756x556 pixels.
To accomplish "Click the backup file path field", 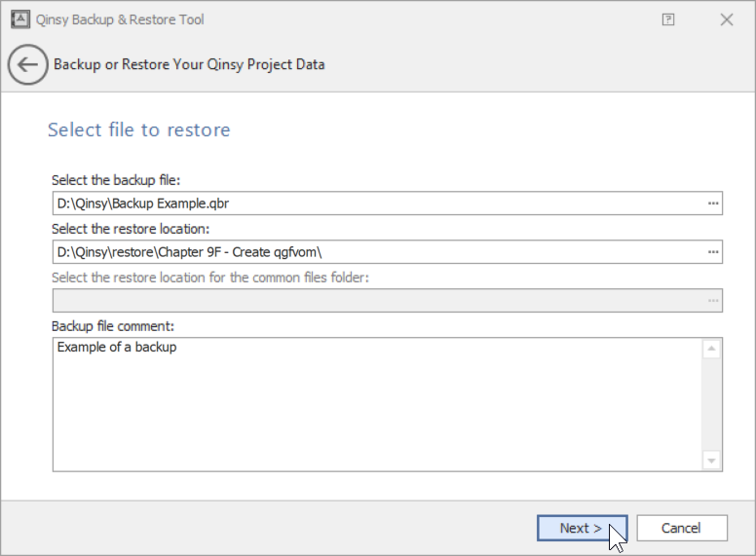I will 375,203.
